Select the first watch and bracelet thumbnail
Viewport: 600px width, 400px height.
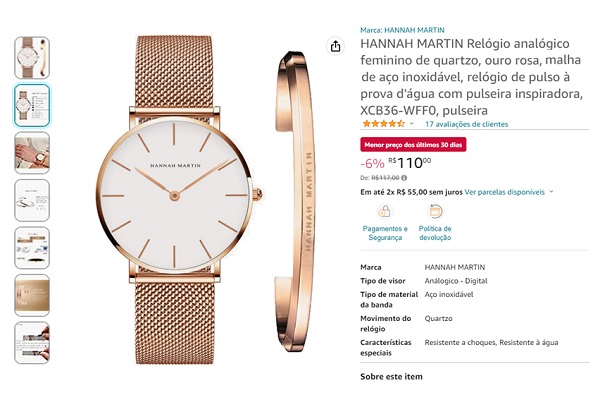32,58
